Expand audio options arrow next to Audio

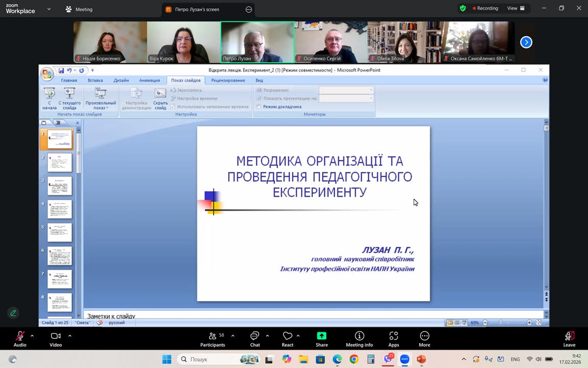32,336
